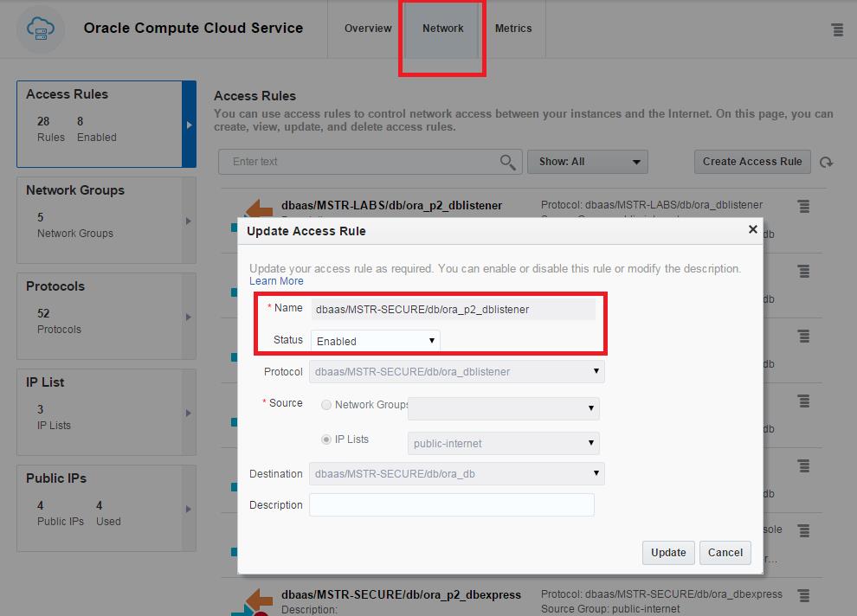Click the Update button to save rule

tap(667, 553)
